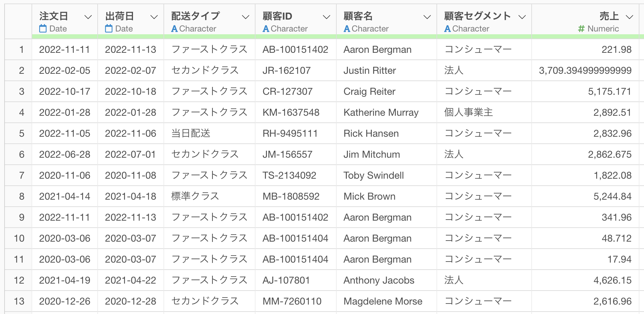The height and width of the screenshot is (314, 644).
Task: Click the Numeric hash icon under 売上
Action: [581, 29]
